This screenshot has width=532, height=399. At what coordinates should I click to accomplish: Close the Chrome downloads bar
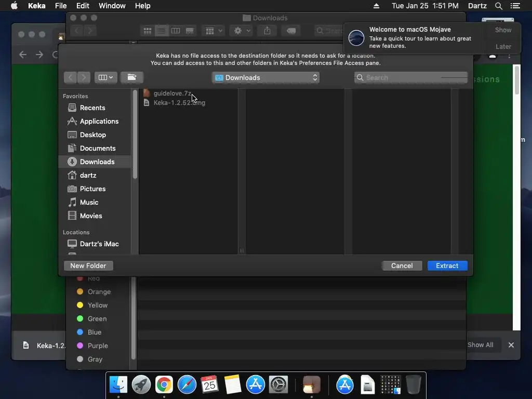click(x=511, y=345)
